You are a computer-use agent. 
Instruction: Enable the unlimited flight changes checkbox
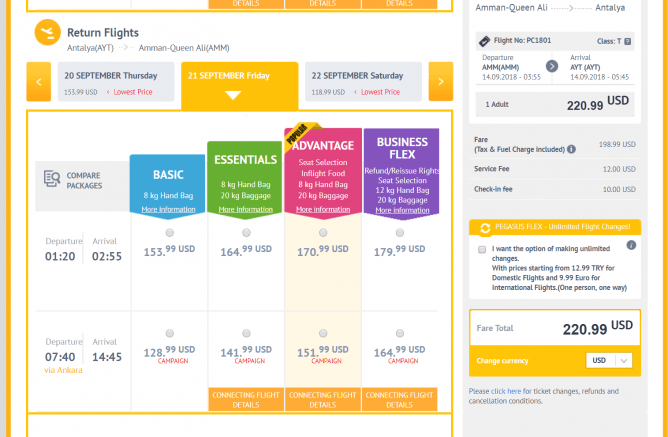coord(482,249)
